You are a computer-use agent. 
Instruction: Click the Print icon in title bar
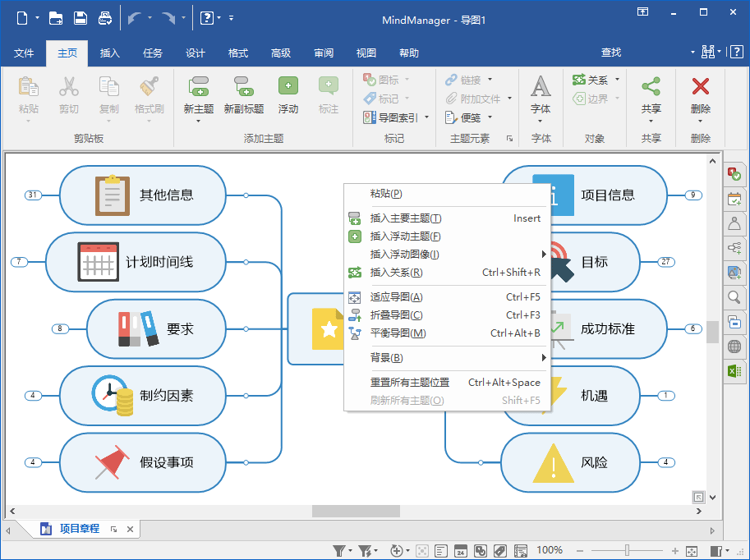click(x=105, y=18)
